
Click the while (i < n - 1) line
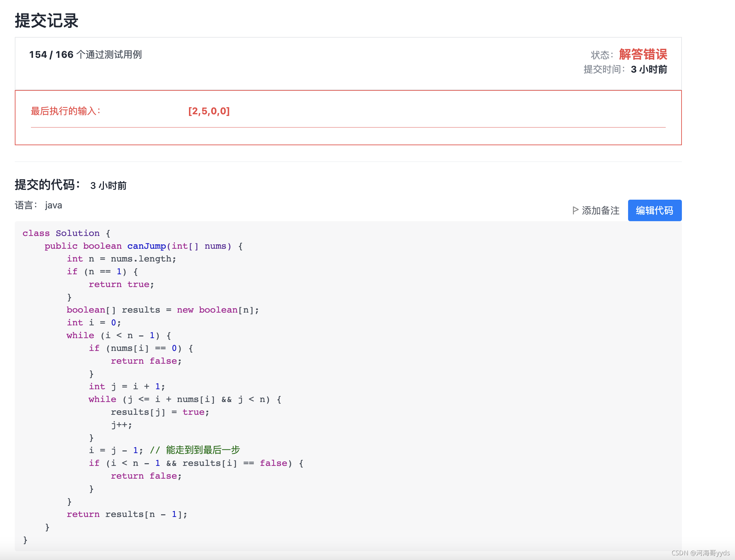click(x=119, y=335)
